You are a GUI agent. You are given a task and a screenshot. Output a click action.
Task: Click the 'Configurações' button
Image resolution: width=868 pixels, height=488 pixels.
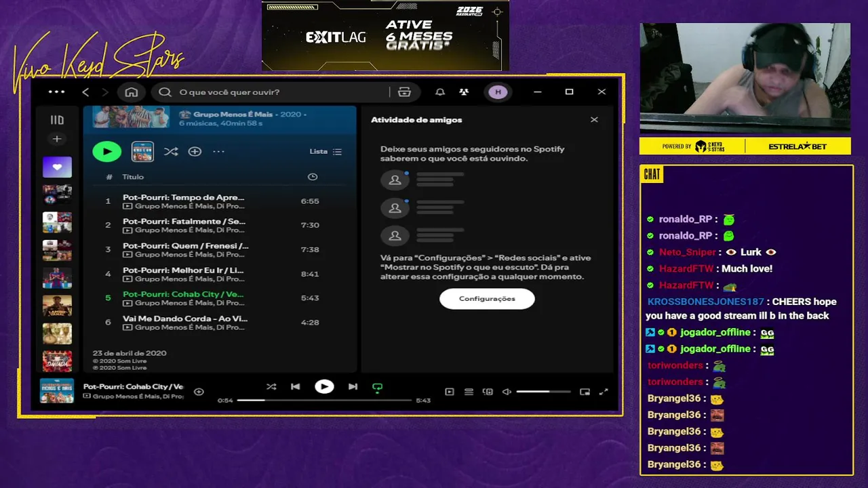tap(487, 299)
